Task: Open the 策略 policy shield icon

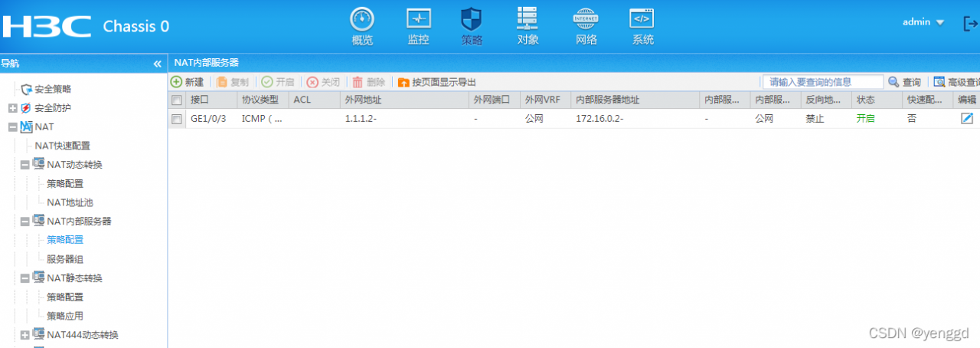Action: pos(472,18)
